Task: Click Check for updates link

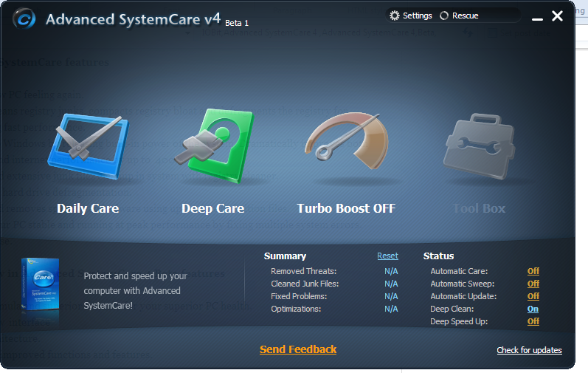Action: 529,350
